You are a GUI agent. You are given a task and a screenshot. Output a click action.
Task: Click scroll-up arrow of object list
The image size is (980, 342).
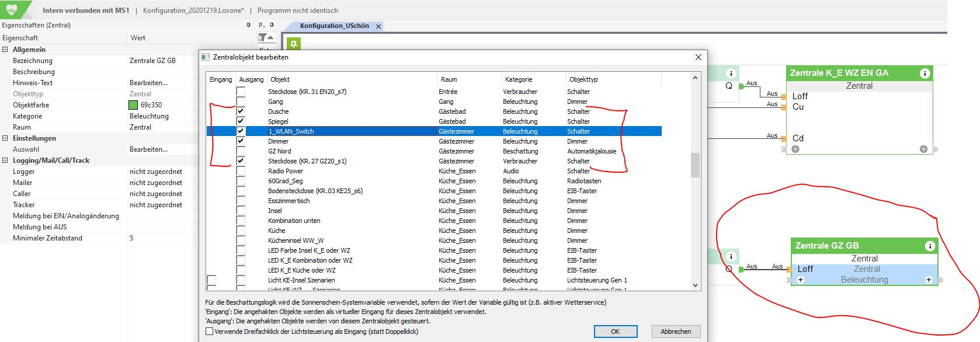point(695,78)
